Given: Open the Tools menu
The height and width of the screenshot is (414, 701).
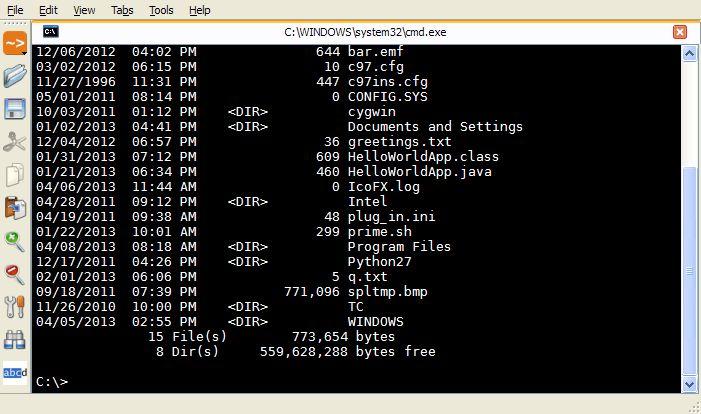Looking at the screenshot, I should [161, 10].
